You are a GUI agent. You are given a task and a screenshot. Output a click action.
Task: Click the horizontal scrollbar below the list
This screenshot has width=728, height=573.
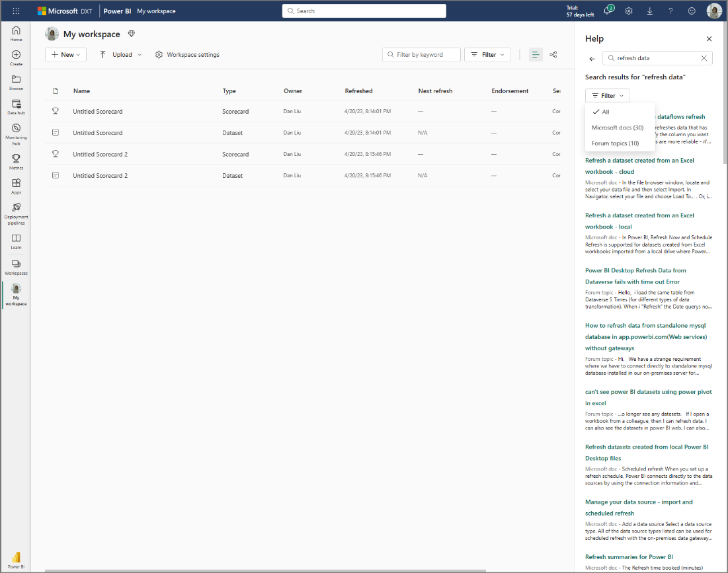(265, 570)
